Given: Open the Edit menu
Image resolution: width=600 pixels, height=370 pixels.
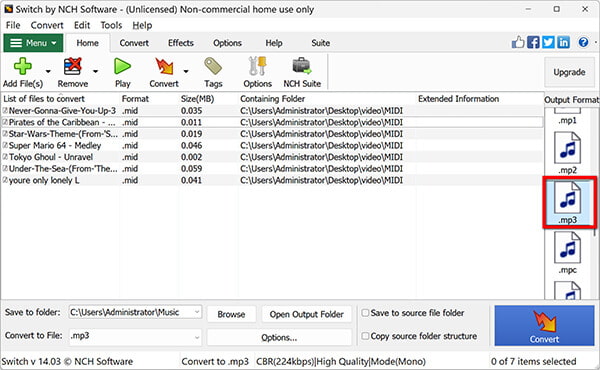Looking at the screenshot, I should (82, 25).
